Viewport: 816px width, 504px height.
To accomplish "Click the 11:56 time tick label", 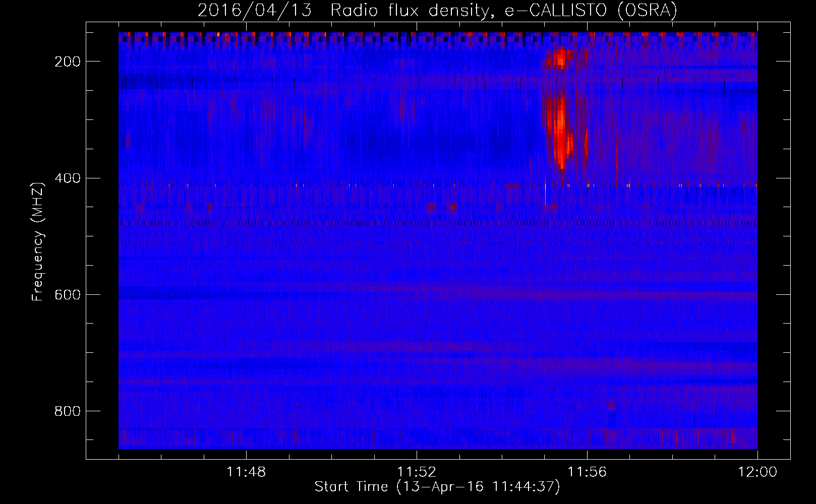I will 587,472.
